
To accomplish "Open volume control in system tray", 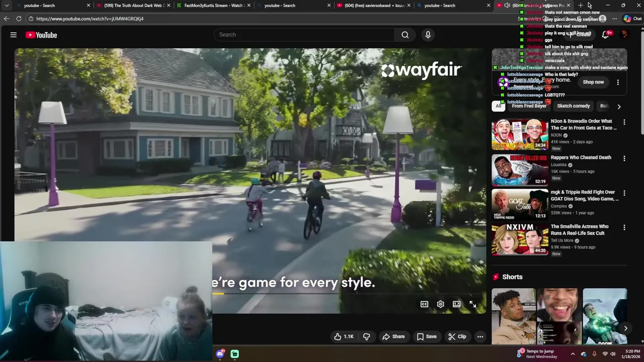I will click(x=613, y=354).
